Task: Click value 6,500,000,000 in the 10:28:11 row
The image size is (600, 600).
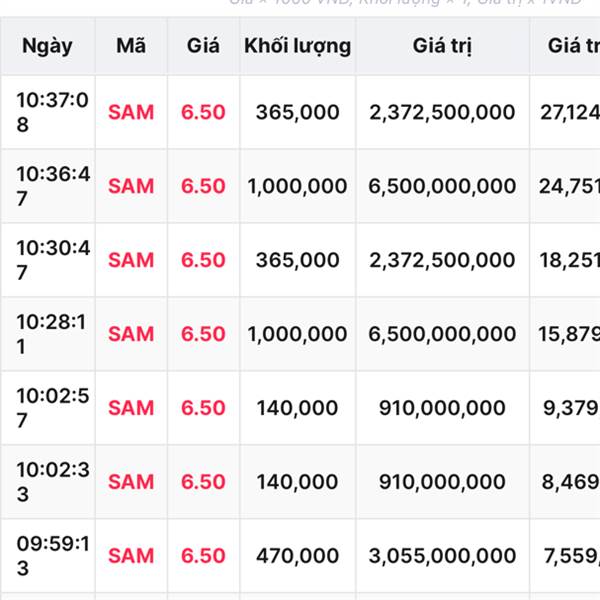Action: 442,334
